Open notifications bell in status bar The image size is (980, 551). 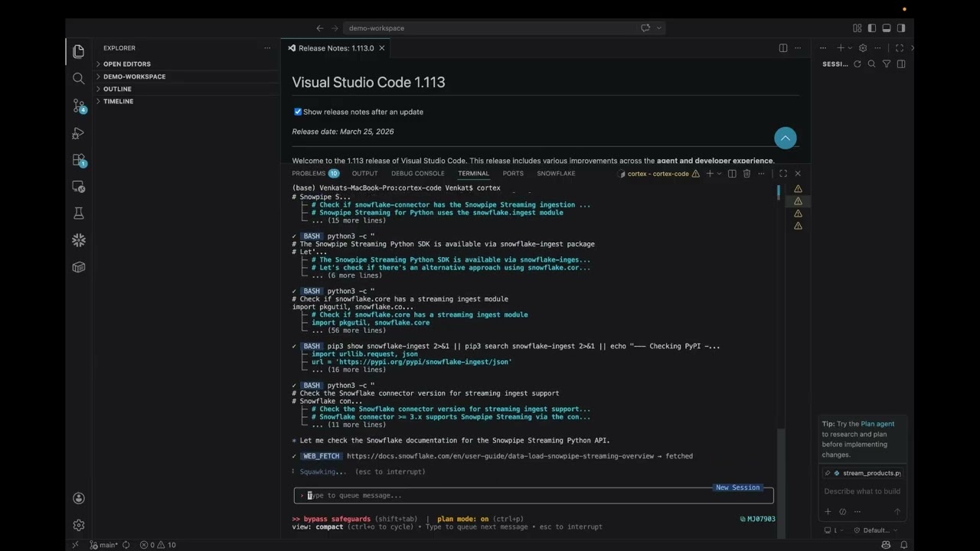point(904,545)
